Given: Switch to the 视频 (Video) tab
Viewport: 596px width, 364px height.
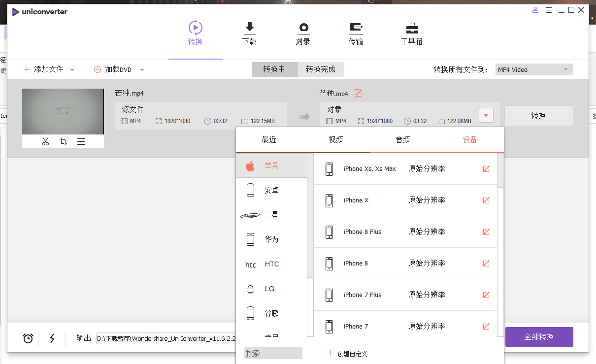Looking at the screenshot, I should click(336, 140).
